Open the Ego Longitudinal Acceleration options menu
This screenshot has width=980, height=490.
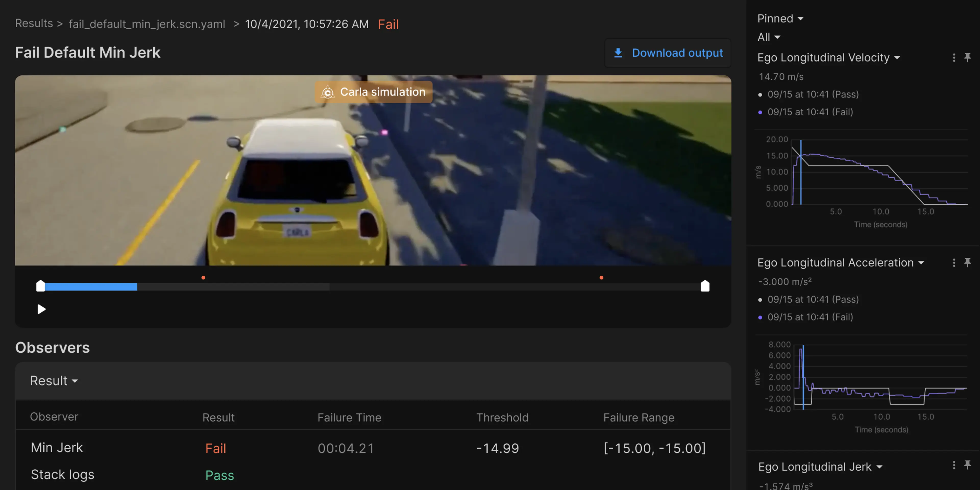click(x=953, y=263)
